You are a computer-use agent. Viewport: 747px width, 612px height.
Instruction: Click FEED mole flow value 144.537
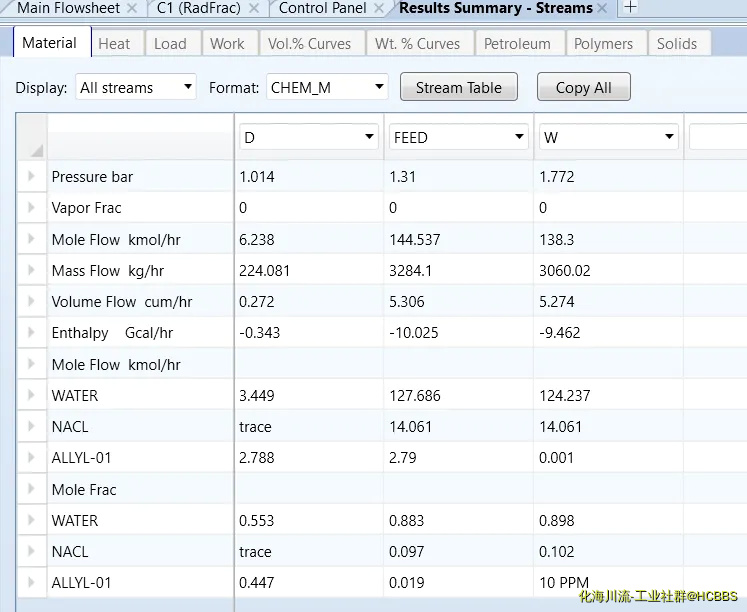[x=414, y=239]
